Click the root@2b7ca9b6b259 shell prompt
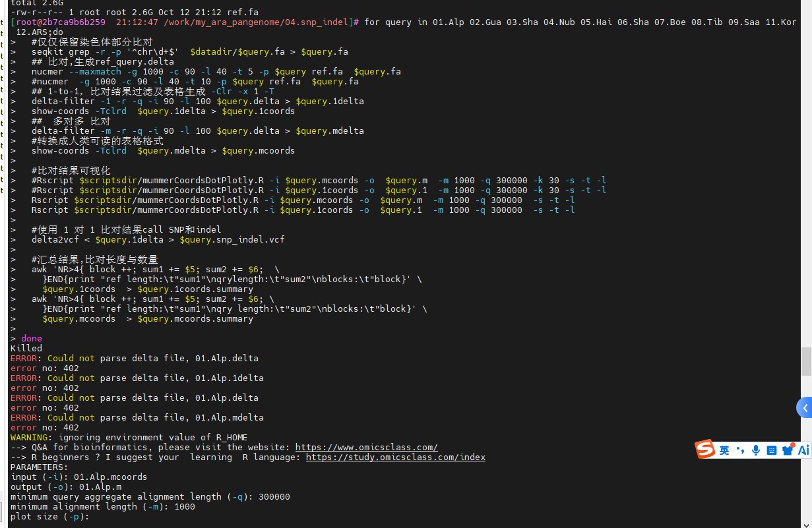812x528 pixels. click(x=61, y=22)
